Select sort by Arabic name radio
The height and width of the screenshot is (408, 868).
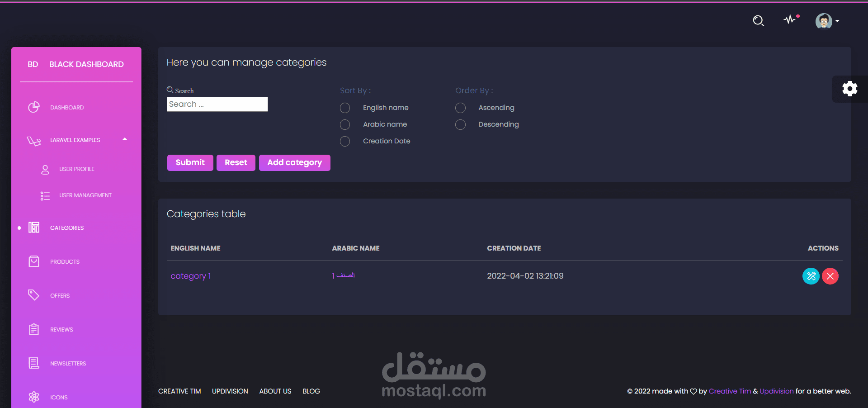[x=345, y=124]
